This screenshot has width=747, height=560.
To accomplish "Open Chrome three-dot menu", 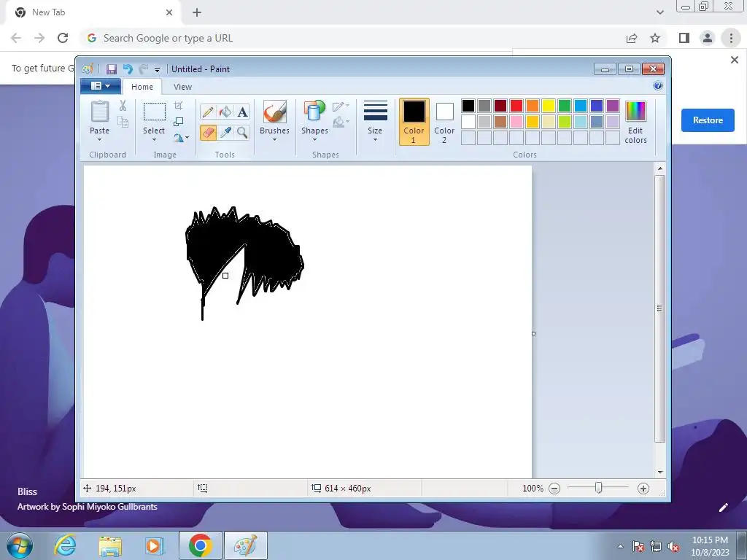I will pyautogui.click(x=731, y=38).
